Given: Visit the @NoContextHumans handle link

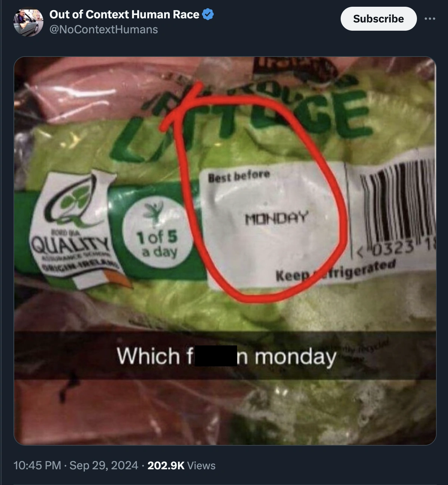Looking at the screenshot, I should pyautogui.click(x=104, y=30).
